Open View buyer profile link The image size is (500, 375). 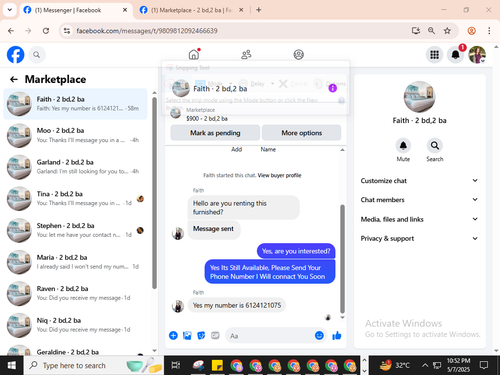click(279, 175)
